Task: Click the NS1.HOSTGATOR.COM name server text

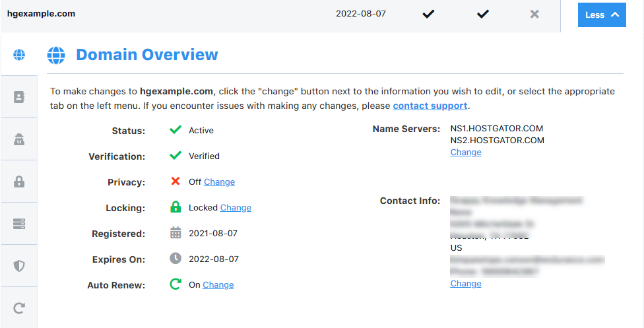Action: [497, 129]
